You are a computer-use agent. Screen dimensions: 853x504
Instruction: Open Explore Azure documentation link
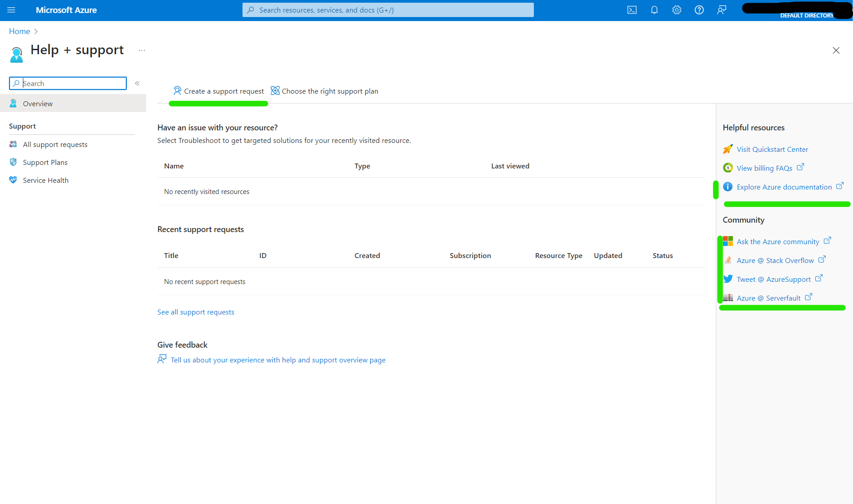tap(784, 187)
